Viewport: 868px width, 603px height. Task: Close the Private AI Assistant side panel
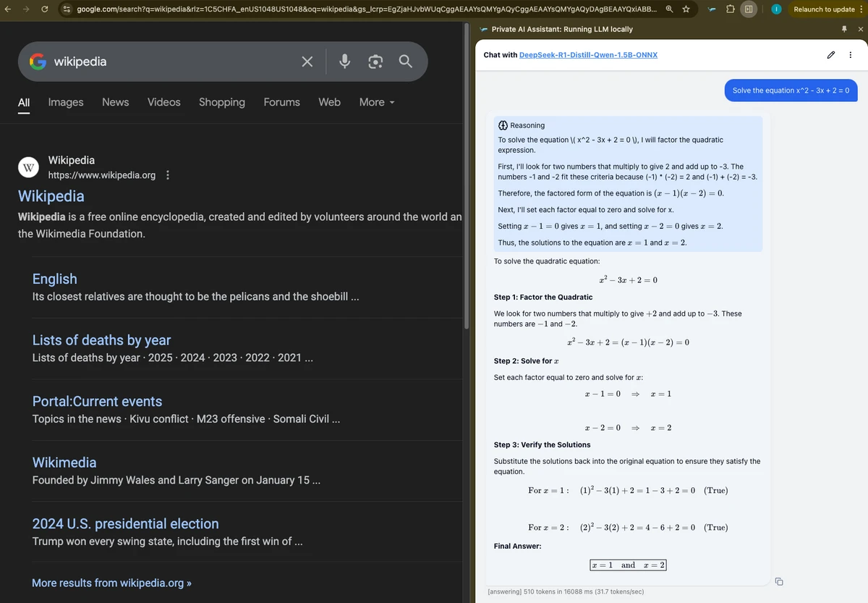[x=860, y=29]
